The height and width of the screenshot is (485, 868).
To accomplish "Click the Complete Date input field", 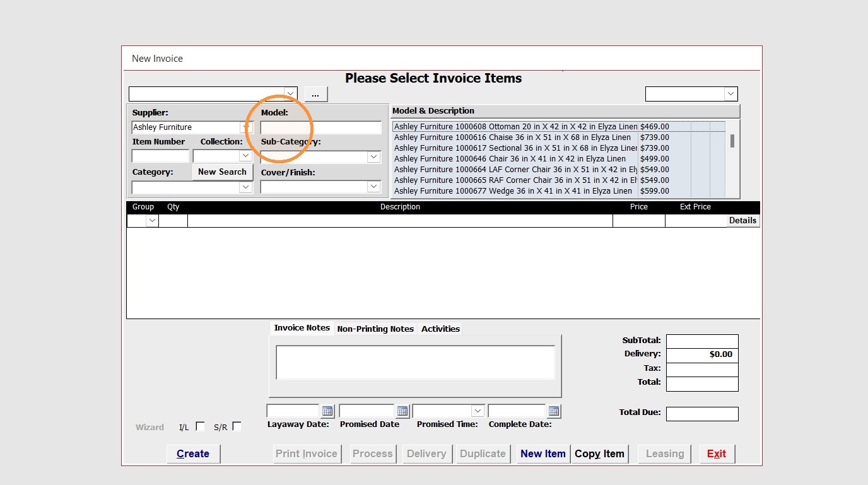I will (x=518, y=411).
